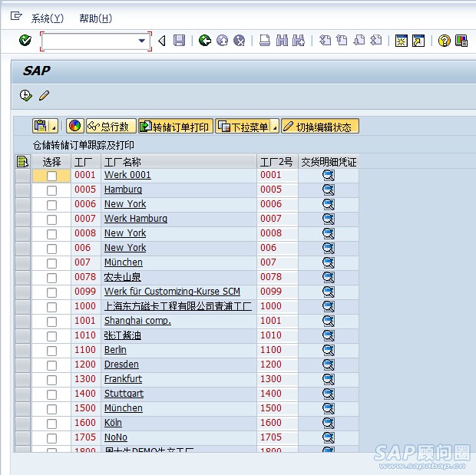Image resolution: width=476 pixels, height=475 pixels.
Task: View delivery detail icon for row 0006
Action: [328, 204]
